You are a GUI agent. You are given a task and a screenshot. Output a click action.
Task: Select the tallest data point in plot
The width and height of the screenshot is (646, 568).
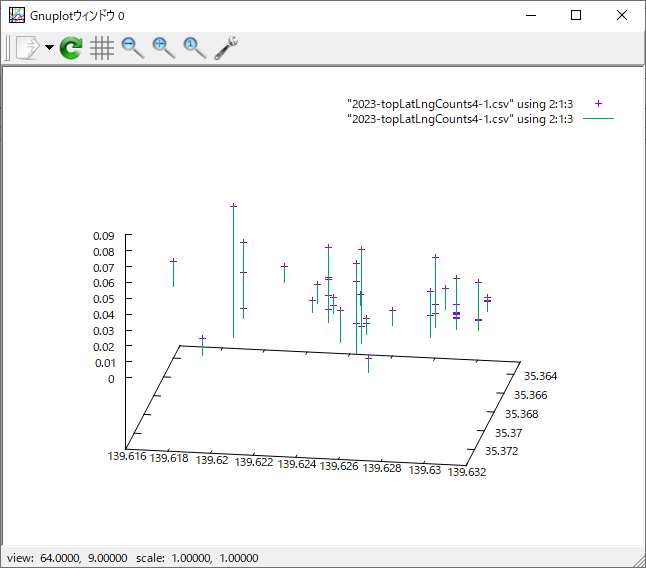point(233,207)
